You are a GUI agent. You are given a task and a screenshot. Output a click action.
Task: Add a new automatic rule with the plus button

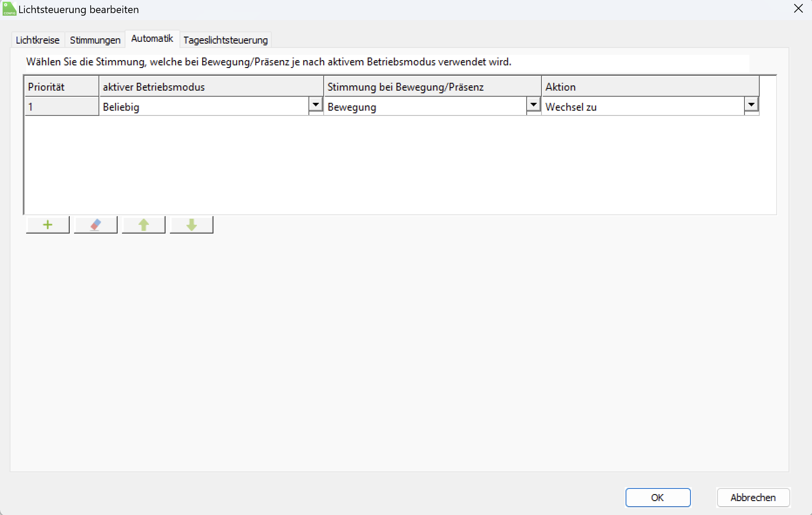(48, 225)
